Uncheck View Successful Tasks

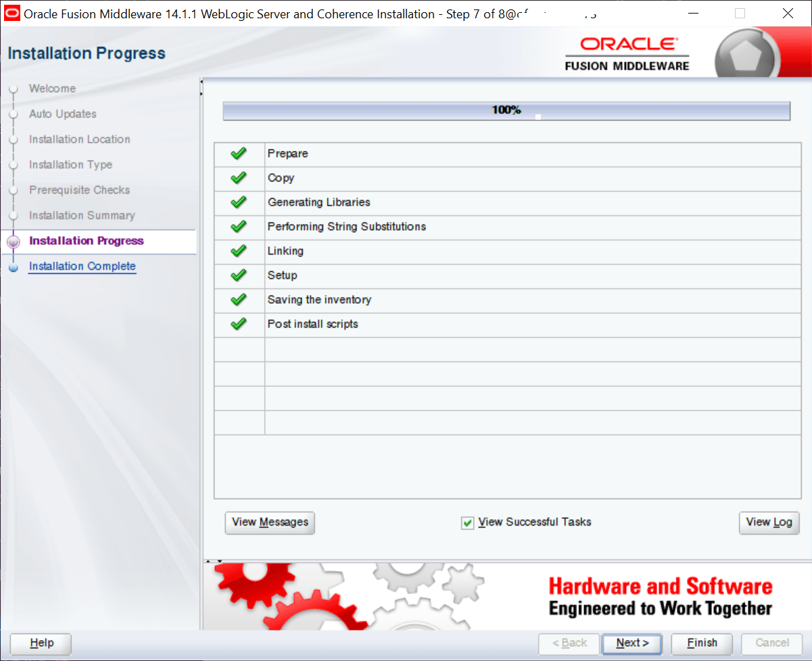point(467,522)
